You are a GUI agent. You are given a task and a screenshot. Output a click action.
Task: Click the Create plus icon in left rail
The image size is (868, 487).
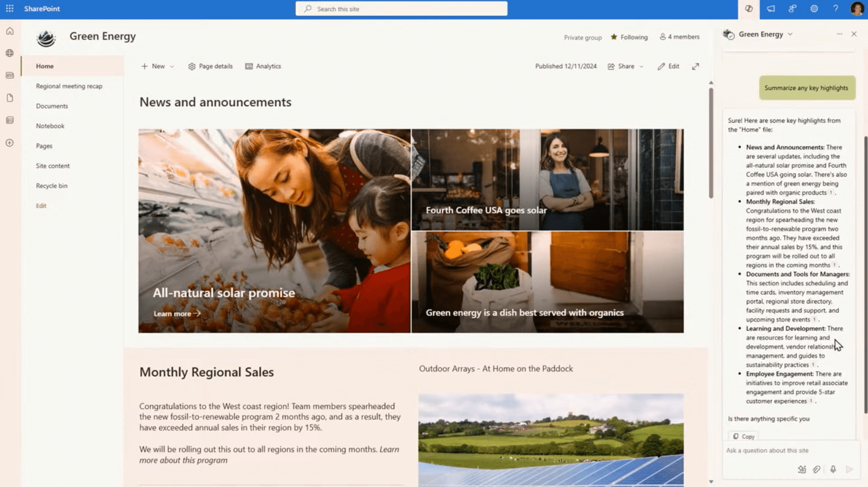click(9, 143)
